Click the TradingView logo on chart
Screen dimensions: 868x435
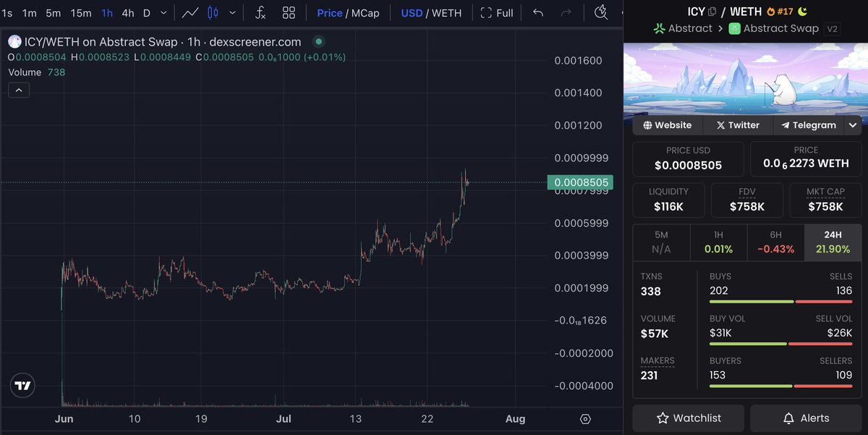[23, 386]
